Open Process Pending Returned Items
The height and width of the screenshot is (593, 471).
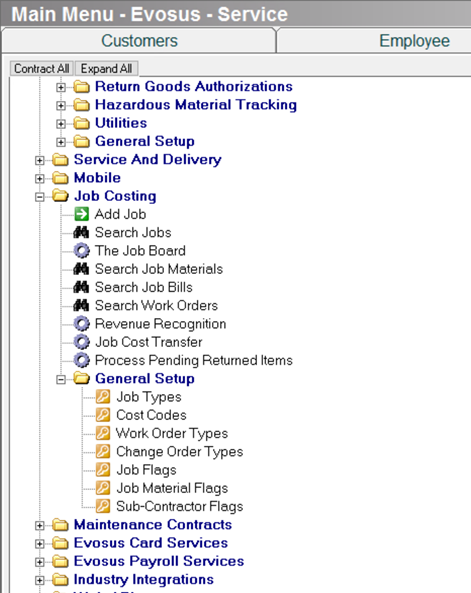[x=194, y=360]
